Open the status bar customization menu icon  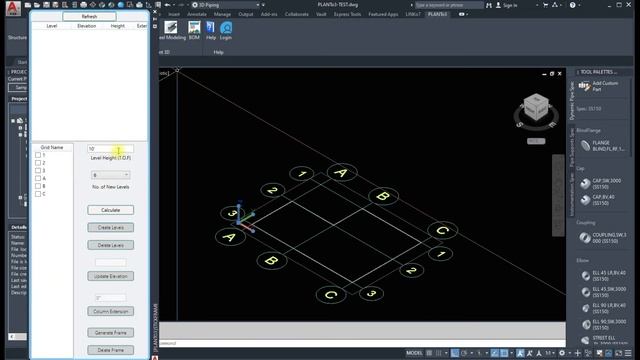click(x=629, y=353)
